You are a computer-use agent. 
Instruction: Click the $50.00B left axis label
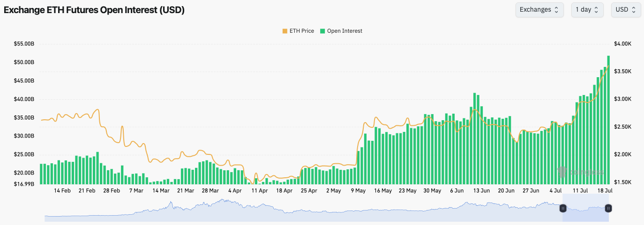tap(24, 62)
